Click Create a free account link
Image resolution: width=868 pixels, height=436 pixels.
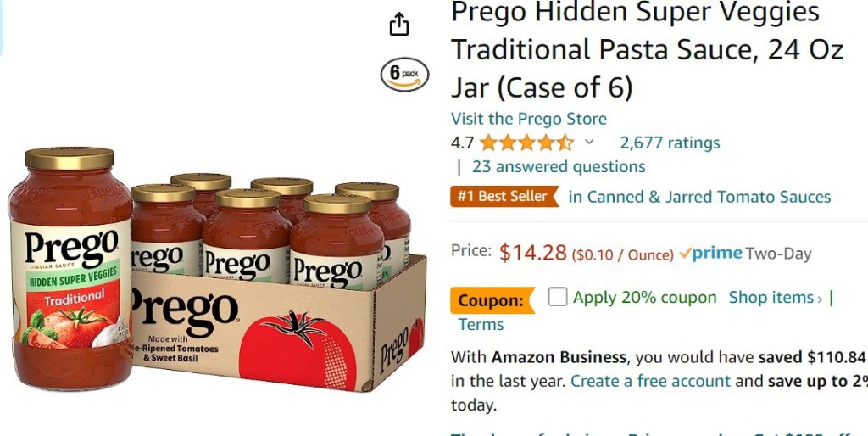[x=650, y=381]
